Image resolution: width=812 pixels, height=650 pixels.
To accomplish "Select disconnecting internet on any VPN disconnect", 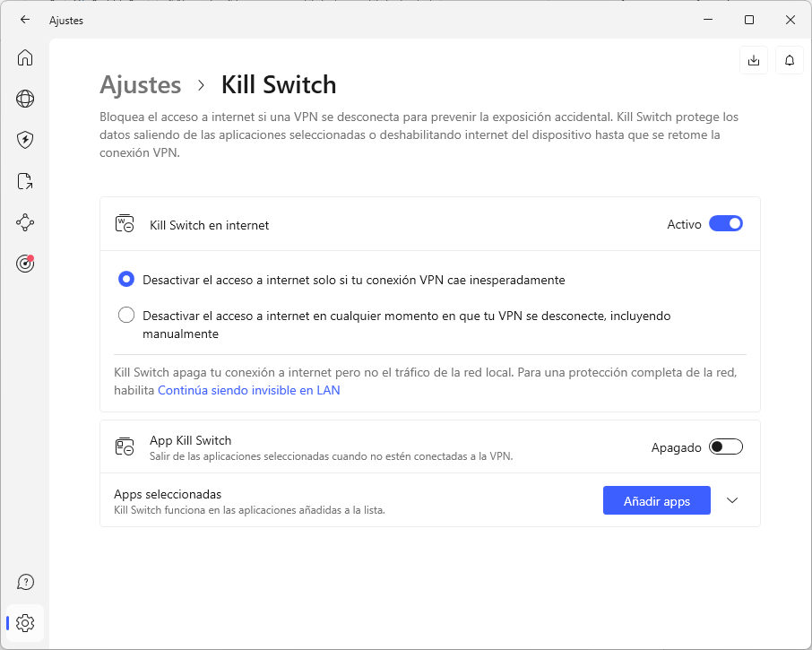I will (126, 315).
